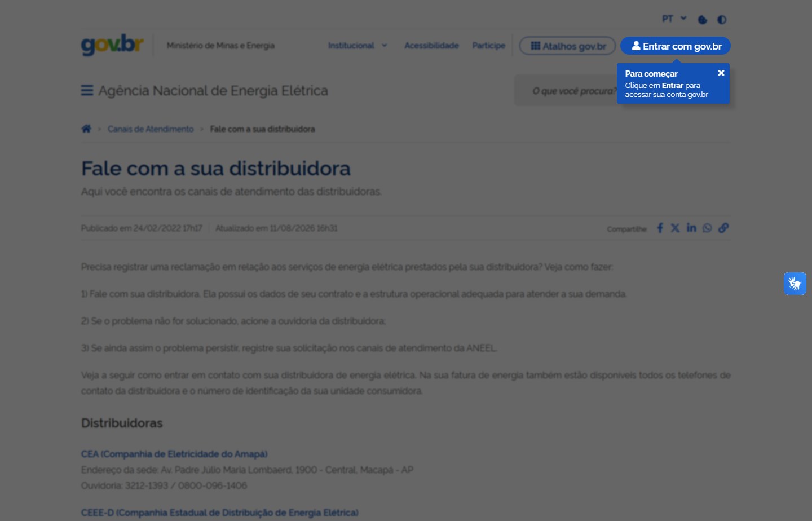812x521 pixels.
Task: Click Entrar com gov.br button
Action: tap(676, 46)
